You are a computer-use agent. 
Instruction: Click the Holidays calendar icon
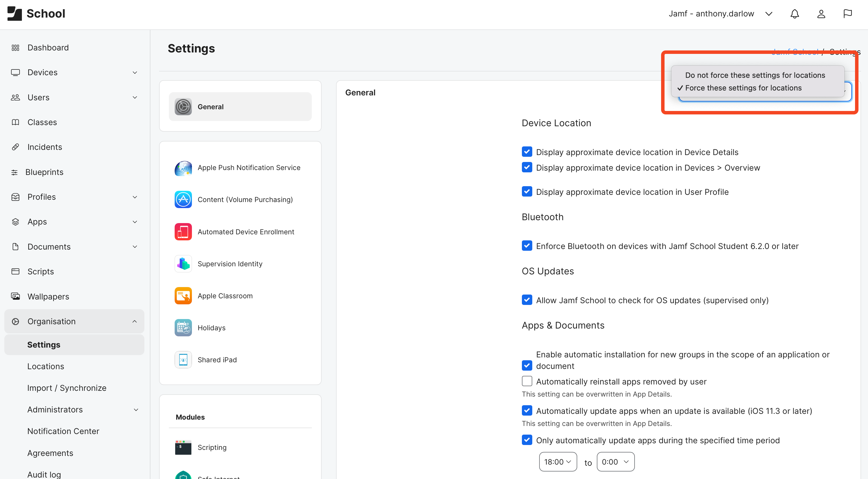[183, 328]
